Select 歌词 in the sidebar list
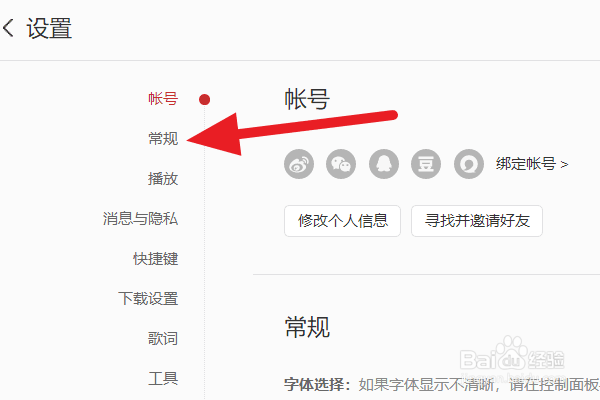The image size is (600, 400). (163, 338)
